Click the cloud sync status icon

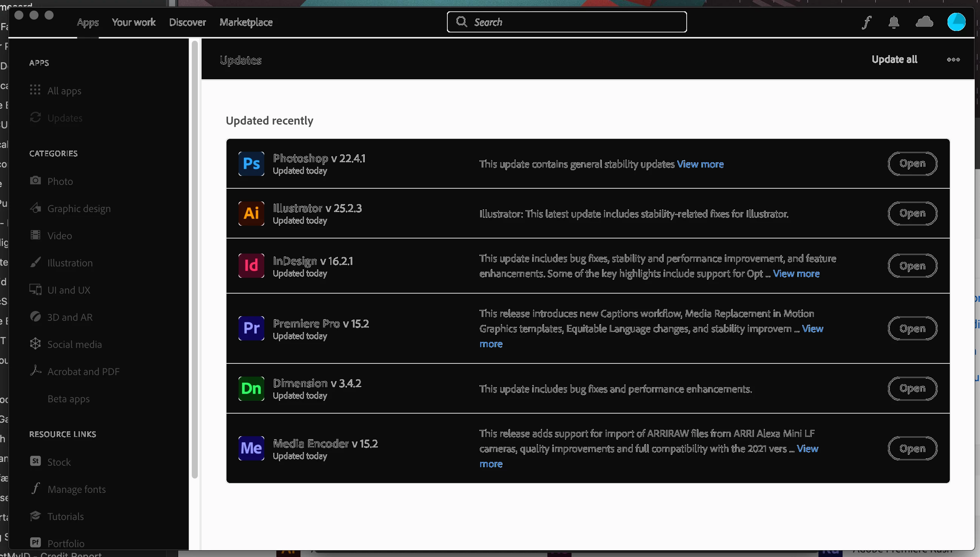[924, 22]
